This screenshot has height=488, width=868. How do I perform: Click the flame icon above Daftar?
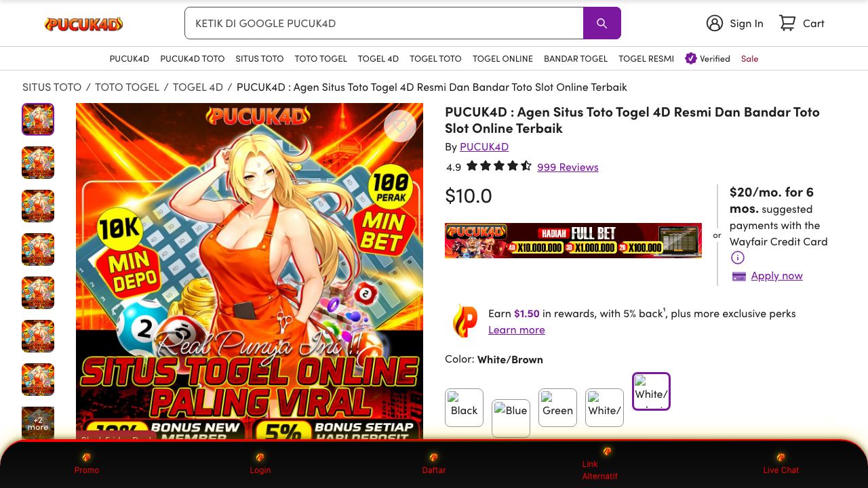click(434, 457)
